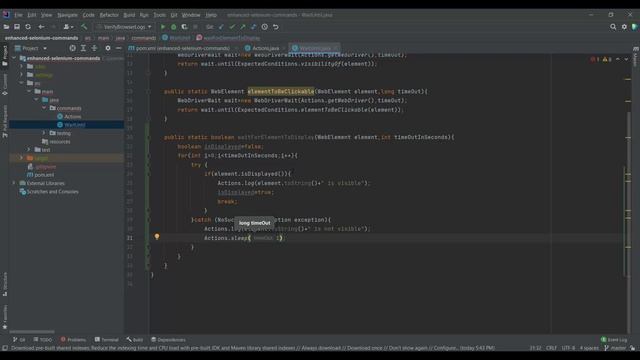This screenshot has width=640, height=360.
Task: Click the Structure side tool window button
Action: (x=5, y=284)
